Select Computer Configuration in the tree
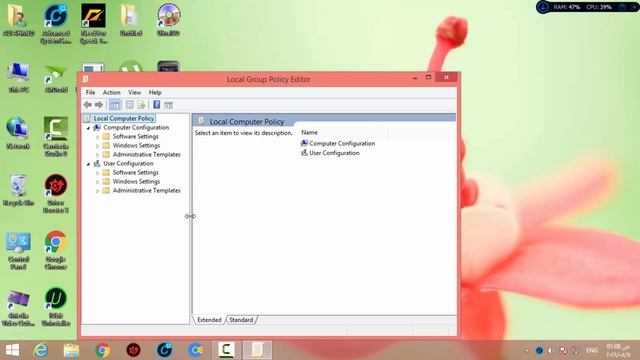This screenshot has width=640, height=360. (136, 127)
